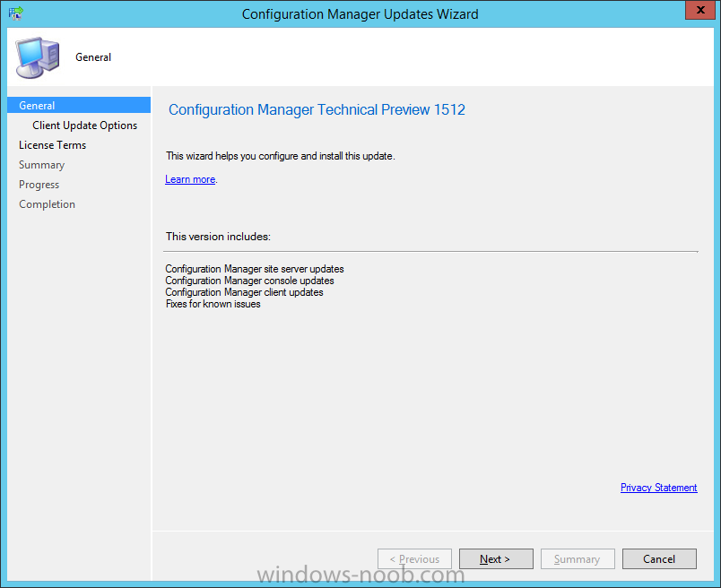Viewport: 721px width, 588px height.
Task: Open the Privacy Statement link
Action: click(x=658, y=488)
